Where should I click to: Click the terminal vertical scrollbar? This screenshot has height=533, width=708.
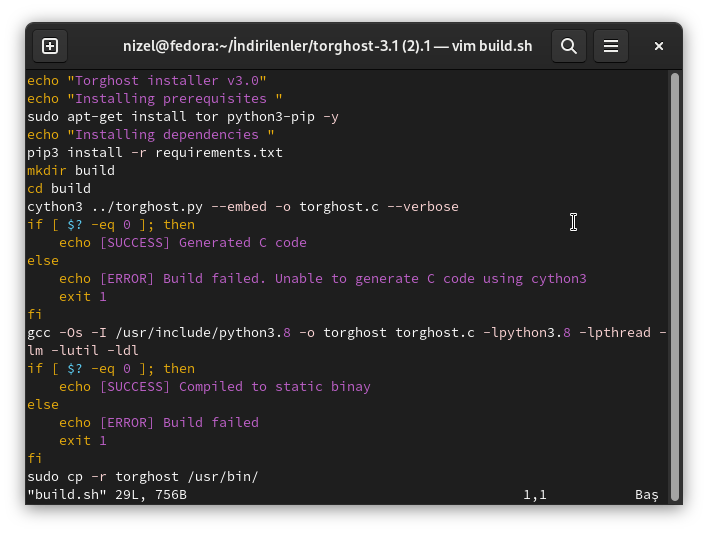[x=675, y=286]
